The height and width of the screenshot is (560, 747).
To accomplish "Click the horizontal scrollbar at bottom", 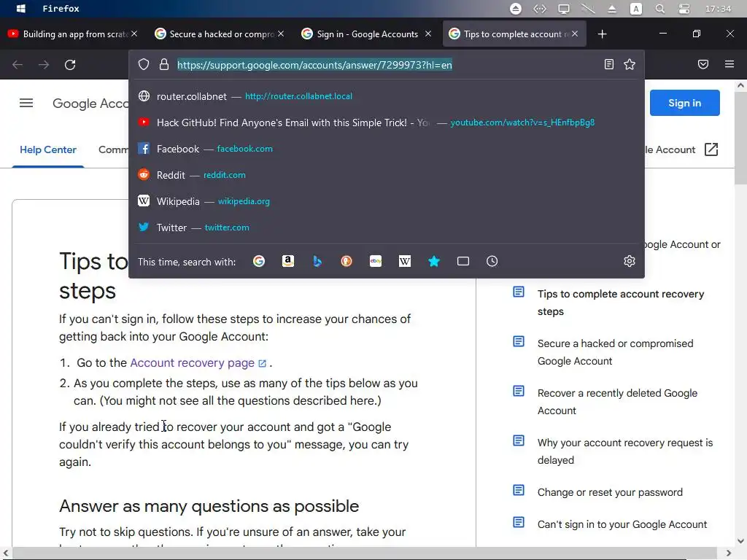I will click(x=365, y=553).
